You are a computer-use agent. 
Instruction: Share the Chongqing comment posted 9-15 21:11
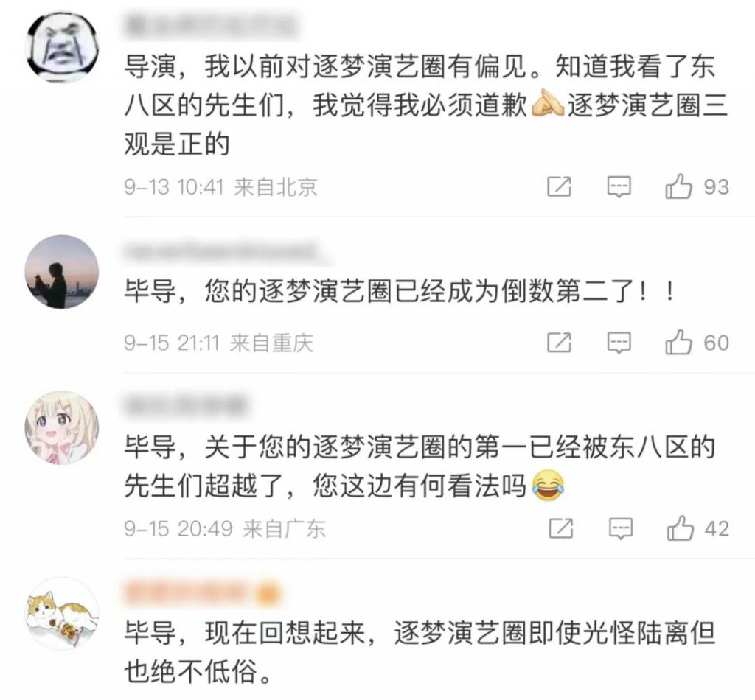[559, 343]
